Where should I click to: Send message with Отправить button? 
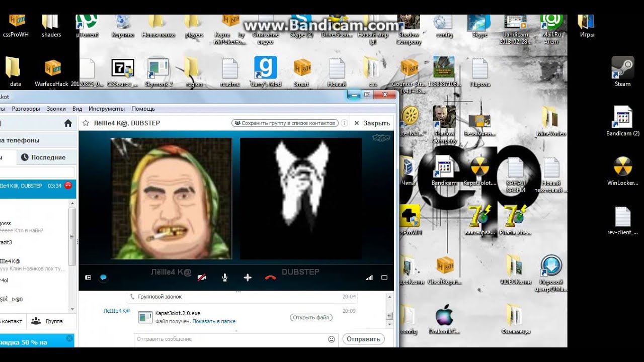pyautogui.click(x=363, y=339)
